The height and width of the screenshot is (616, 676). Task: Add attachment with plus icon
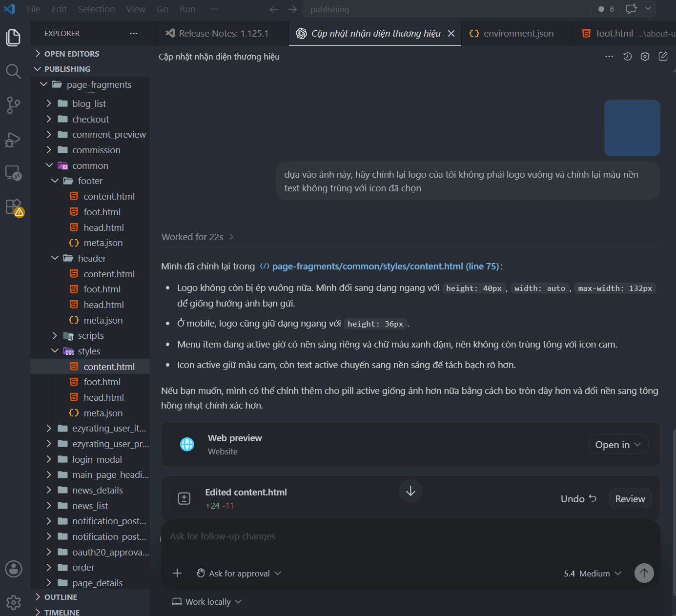pyautogui.click(x=177, y=573)
